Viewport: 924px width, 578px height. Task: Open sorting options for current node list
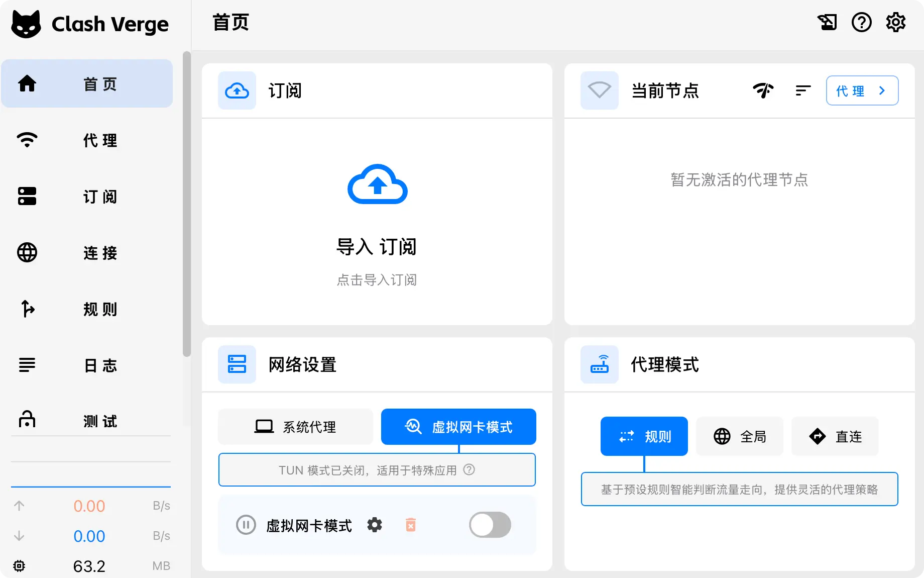pos(802,90)
